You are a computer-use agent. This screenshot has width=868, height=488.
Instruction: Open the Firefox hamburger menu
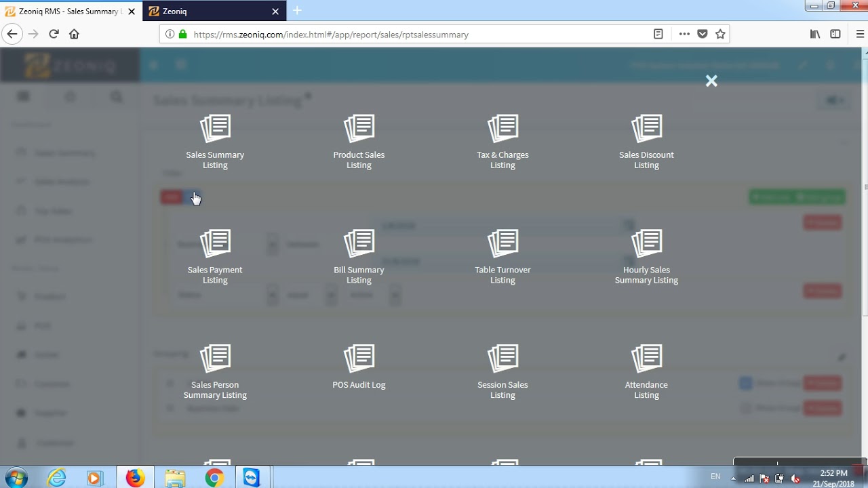coord(860,34)
